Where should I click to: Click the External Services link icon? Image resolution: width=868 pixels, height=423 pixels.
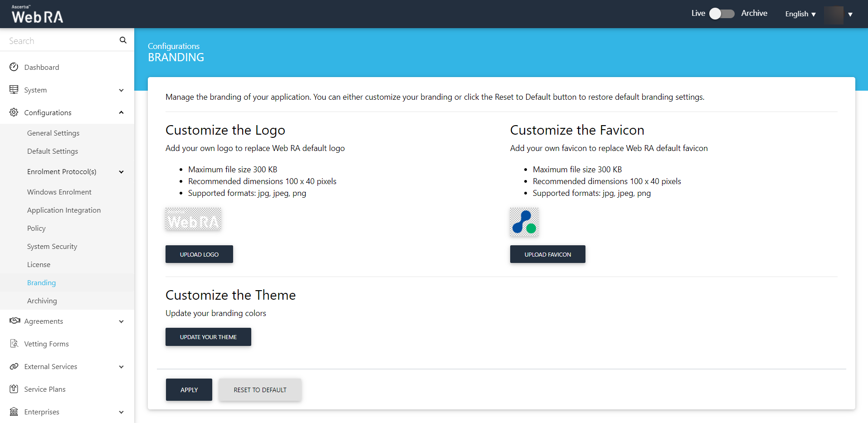(14, 366)
